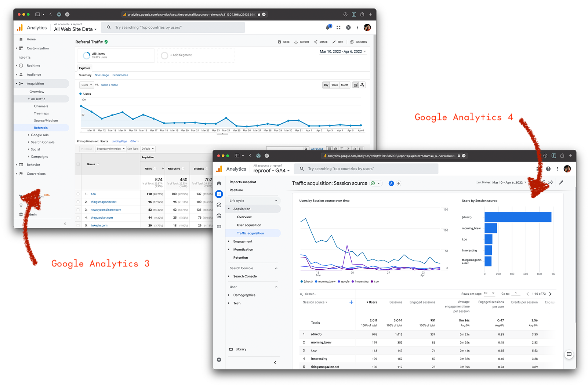The image size is (588, 386).
Task: Open Admin gear in GA4 window
Action: (219, 360)
